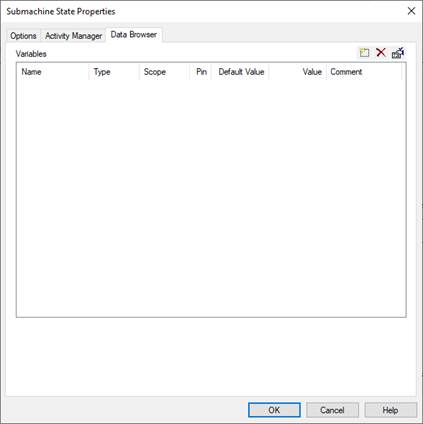Click the New variable icon above the list
423x424 pixels.
[364, 53]
